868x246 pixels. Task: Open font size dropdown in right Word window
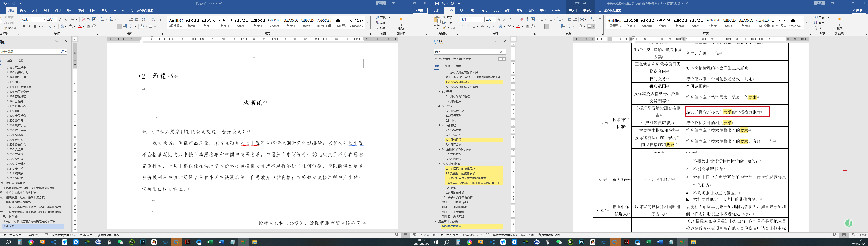pos(494,19)
